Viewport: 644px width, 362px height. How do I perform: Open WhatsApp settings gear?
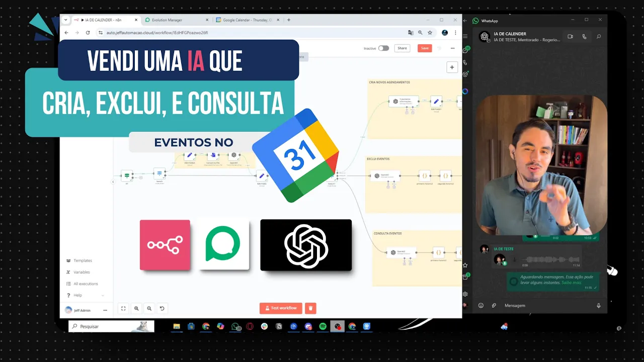(465, 294)
